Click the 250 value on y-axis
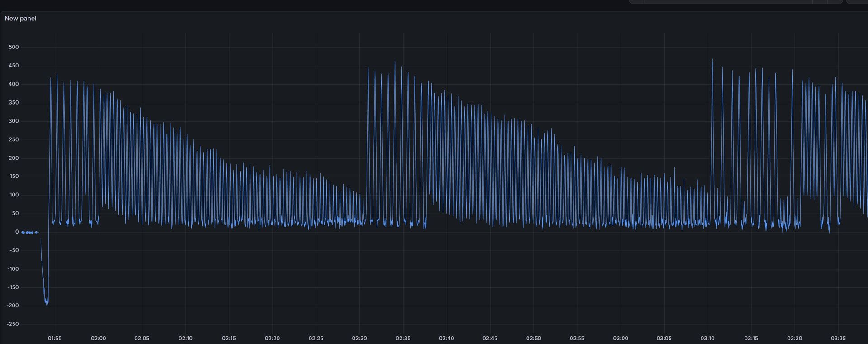The image size is (868, 344). pos(14,139)
